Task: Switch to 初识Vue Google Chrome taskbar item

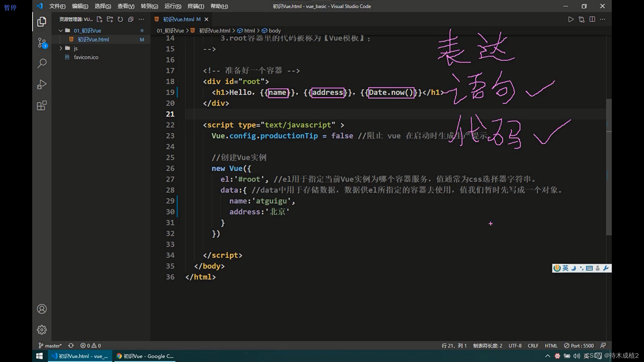Action: tap(145, 356)
